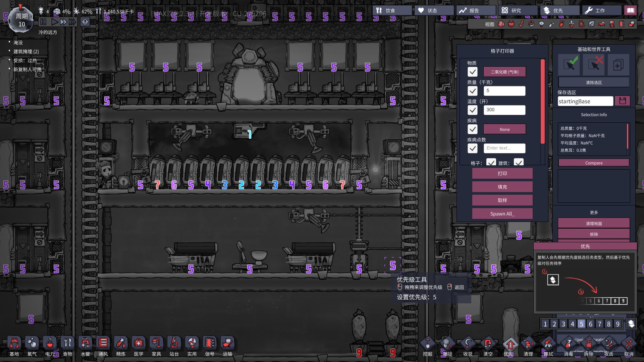Open the 视图 overlay view menu

[489, 24]
